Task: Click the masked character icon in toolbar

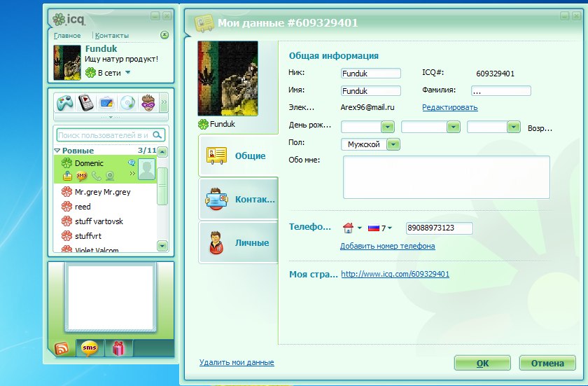Action: click(148, 102)
